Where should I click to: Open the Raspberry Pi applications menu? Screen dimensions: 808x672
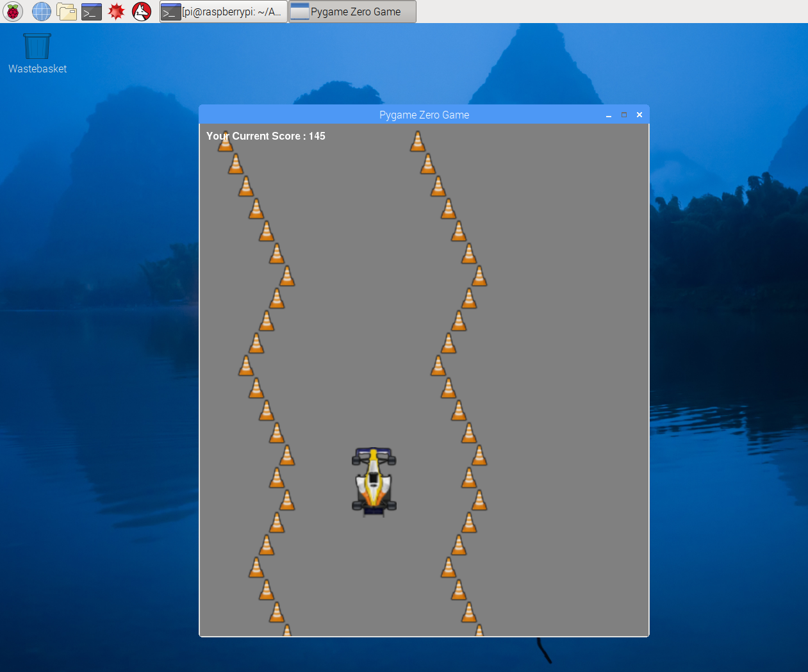point(12,11)
